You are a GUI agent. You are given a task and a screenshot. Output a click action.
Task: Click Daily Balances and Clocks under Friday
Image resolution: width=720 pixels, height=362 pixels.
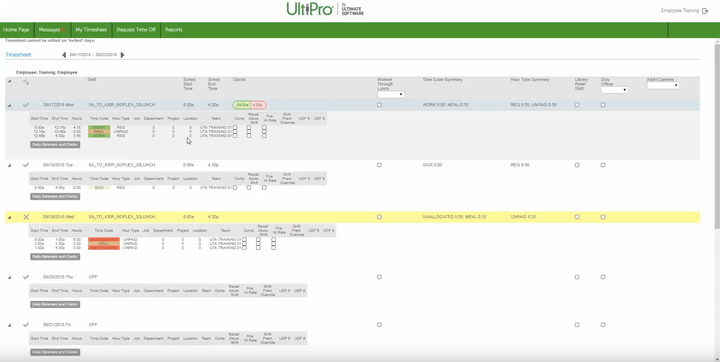pyautogui.click(x=55, y=352)
